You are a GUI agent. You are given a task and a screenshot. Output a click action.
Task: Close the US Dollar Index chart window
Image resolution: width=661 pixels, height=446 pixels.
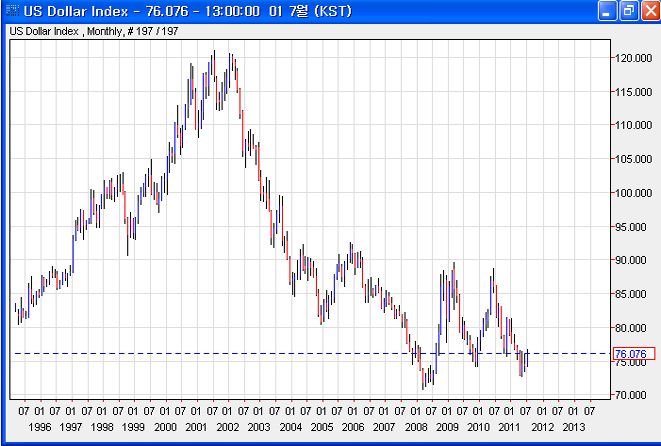[x=650, y=11]
